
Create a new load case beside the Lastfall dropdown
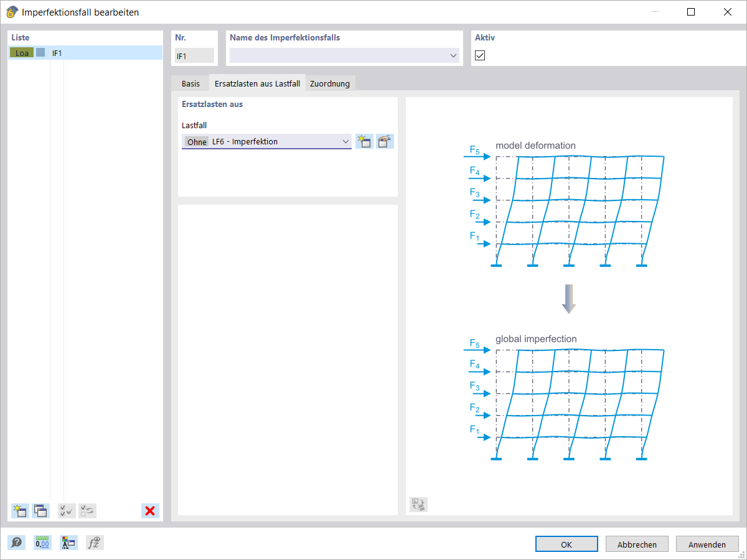[x=364, y=141]
